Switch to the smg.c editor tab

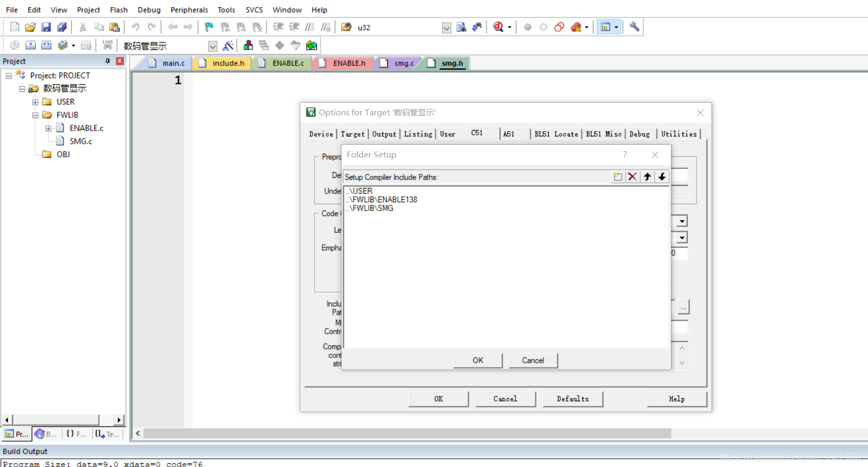(398, 63)
